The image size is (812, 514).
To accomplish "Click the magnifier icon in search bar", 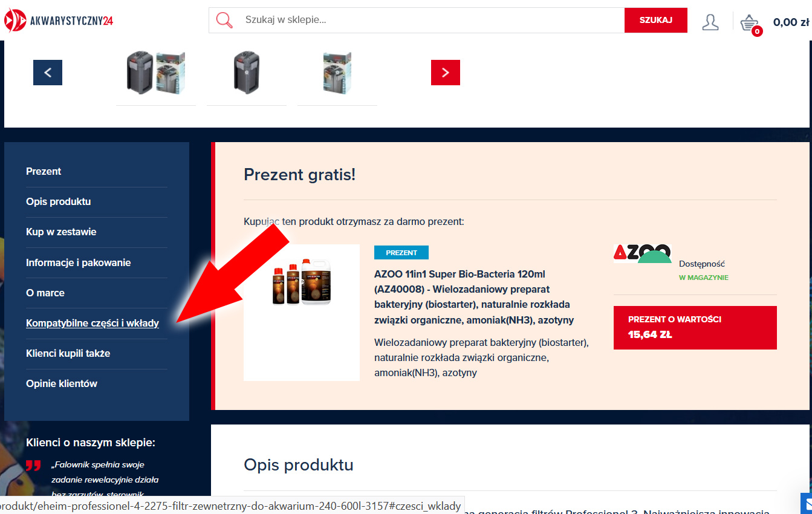I will click(224, 20).
